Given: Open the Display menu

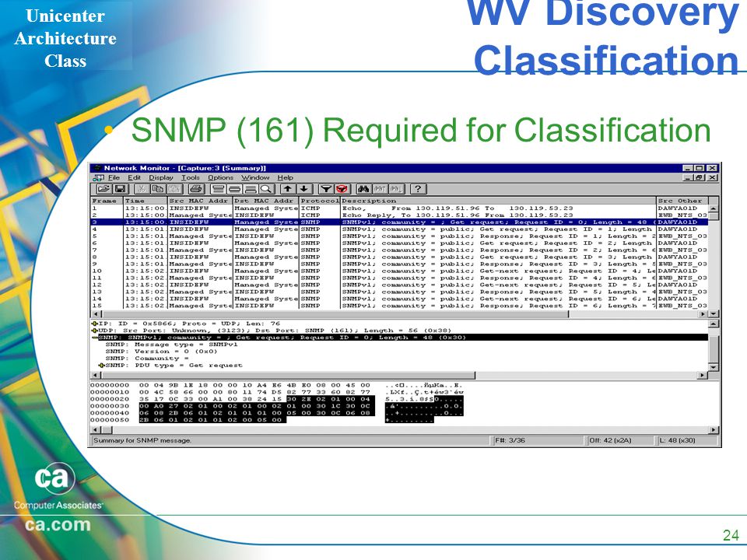Looking at the screenshot, I should 161,177.
